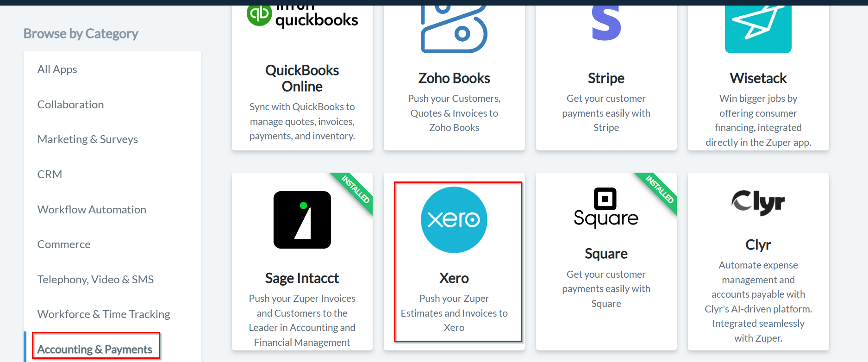868x362 pixels.
Task: Click the Installed ribbon on Sage Intacct
Action: (356, 189)
